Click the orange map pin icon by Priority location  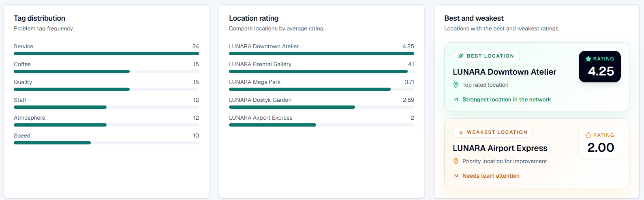point(456,161)
